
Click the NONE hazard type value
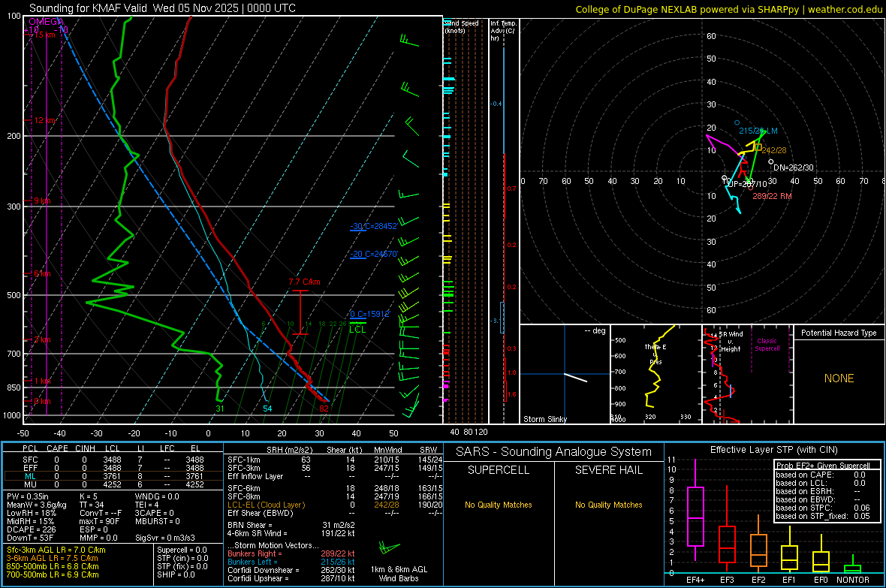point(839,378)
